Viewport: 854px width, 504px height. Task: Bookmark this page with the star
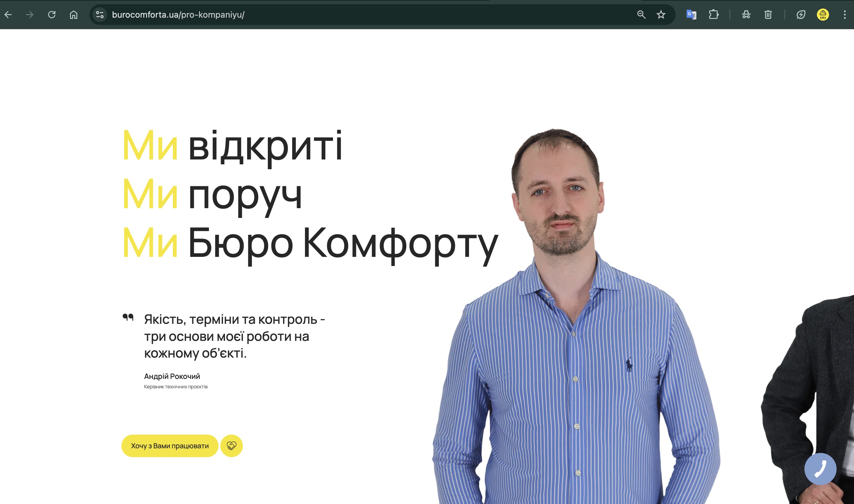click(661, 15)
